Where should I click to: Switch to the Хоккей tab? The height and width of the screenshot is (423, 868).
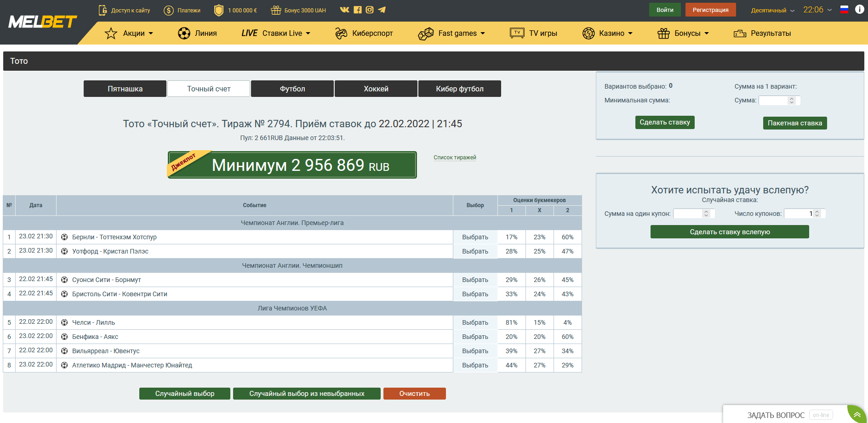pyautogui.click(x=376, y=89)
